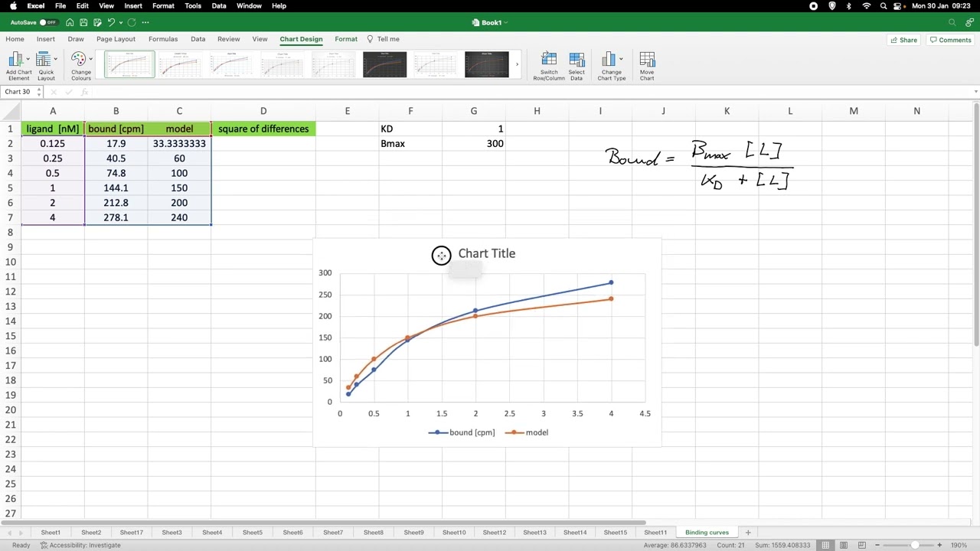The image size is (980, 551).
Task: Switch to Normal view in the status bar
Action: click(825, 545)
